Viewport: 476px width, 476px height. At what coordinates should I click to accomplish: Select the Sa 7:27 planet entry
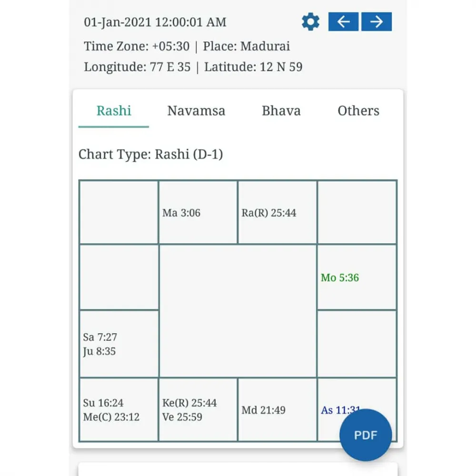100,337
